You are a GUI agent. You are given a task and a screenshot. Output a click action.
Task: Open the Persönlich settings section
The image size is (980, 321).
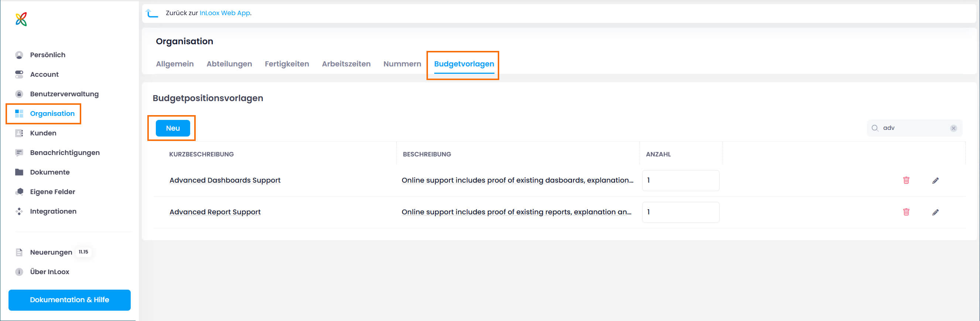48,55
